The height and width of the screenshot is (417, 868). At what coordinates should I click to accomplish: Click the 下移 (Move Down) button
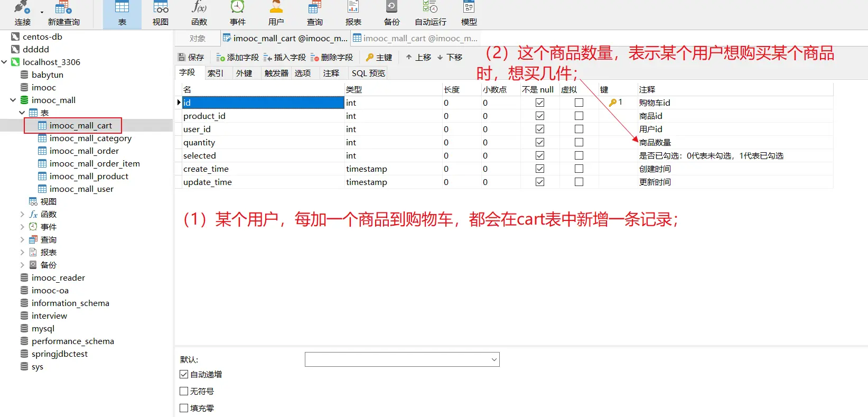coord(450,57)
